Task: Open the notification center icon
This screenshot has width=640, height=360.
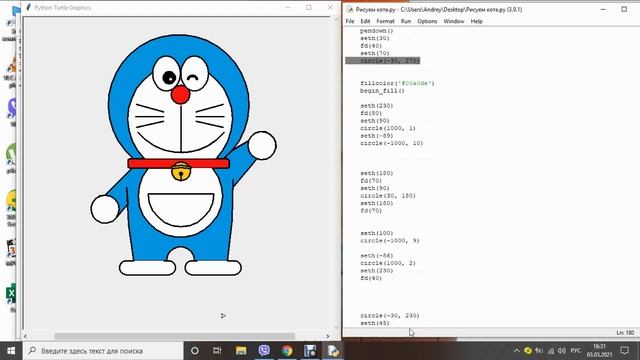Action: point(624,350)
